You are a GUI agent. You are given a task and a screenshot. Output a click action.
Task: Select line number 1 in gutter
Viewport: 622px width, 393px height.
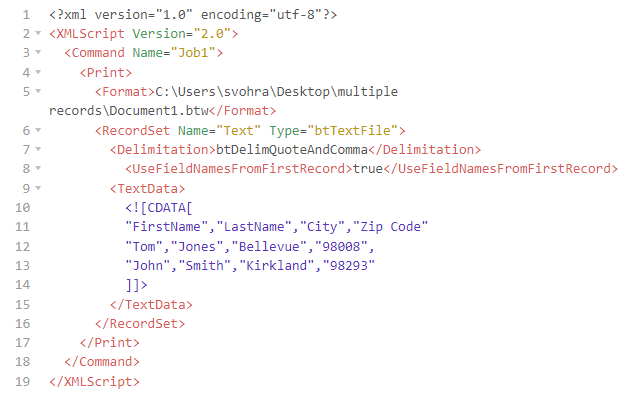26,15
